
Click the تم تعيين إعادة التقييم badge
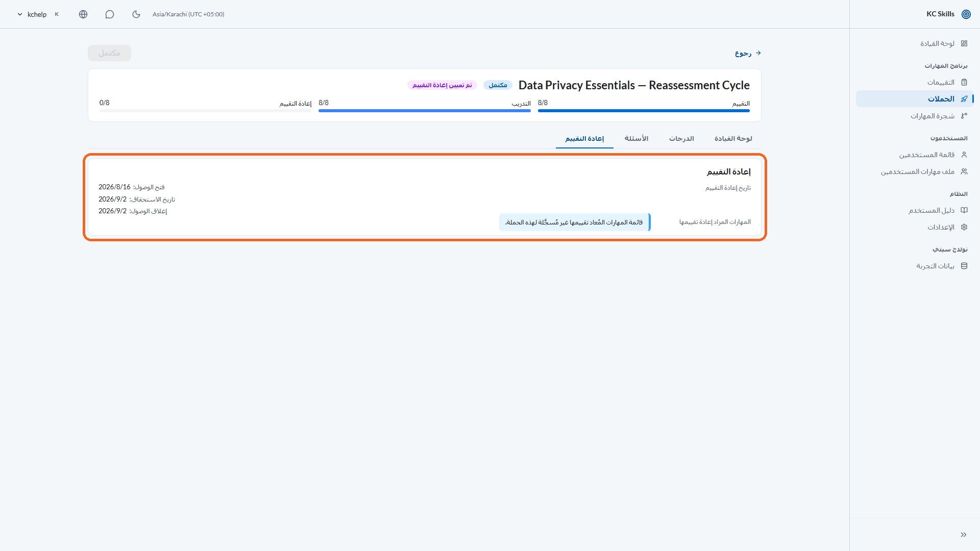(x=442, y=85)
